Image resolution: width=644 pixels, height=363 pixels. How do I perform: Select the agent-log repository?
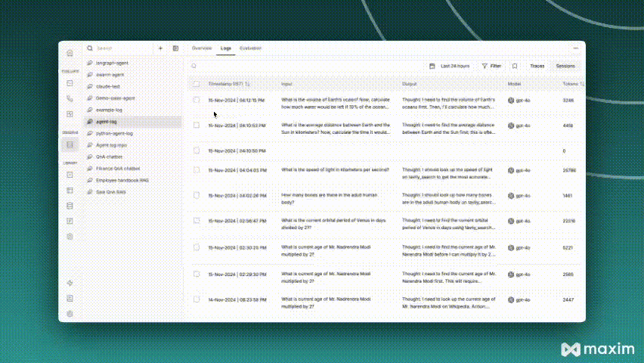tap(133, 122)
